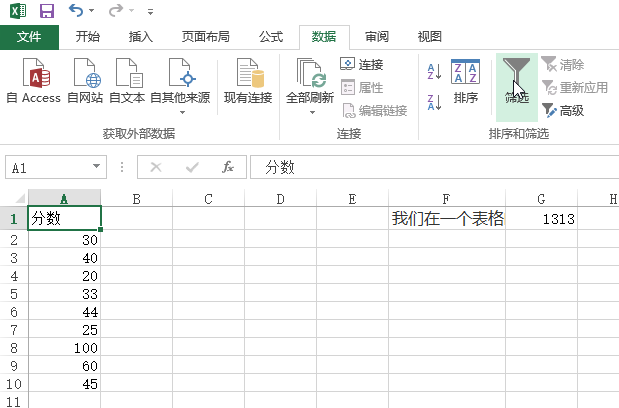Select the 数据 ribbon tab
The width and height of the screenshot is (619, 408).
coord(324,37)
